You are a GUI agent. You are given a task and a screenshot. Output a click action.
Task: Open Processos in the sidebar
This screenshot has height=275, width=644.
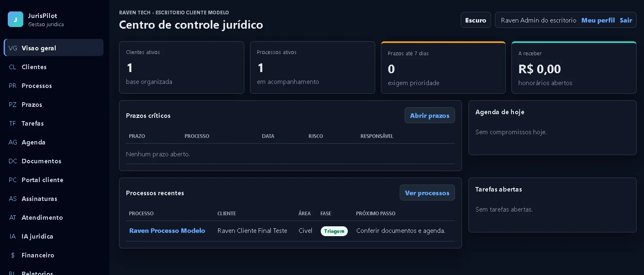click(x=54, y=86)
